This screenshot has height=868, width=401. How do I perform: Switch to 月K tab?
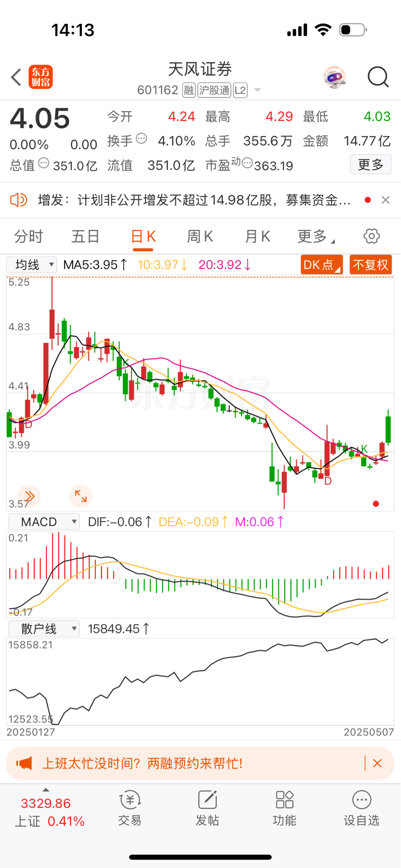pos(258,237)
